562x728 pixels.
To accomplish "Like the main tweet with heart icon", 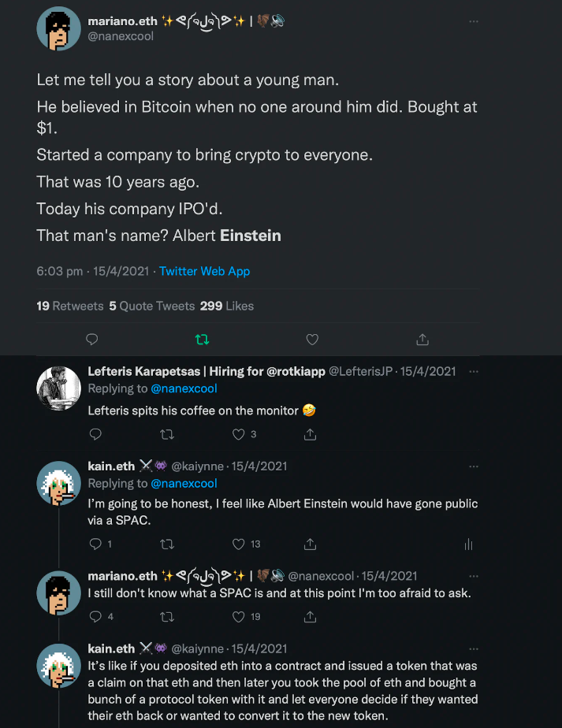I will click(312, 340).
